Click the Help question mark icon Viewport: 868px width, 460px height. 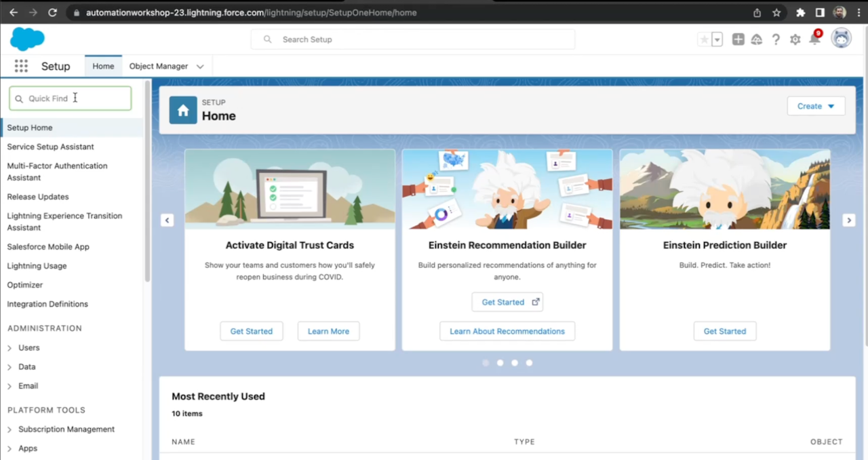pos(776,39)
